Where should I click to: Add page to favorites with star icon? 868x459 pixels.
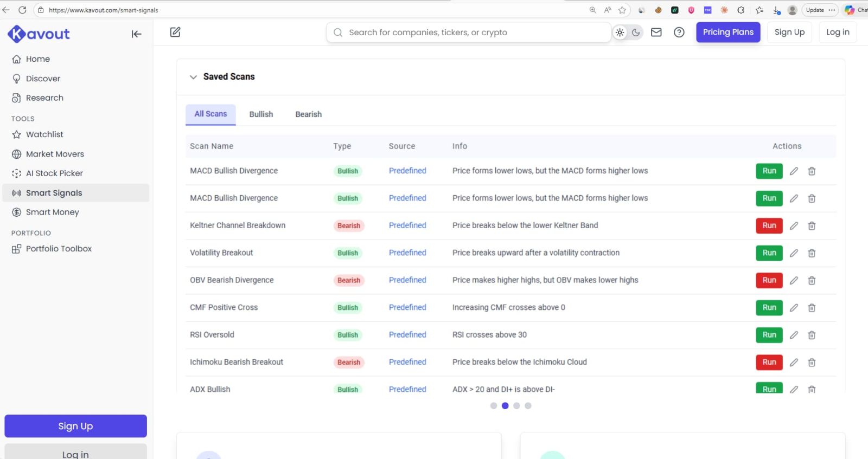[x=622, y=10]
